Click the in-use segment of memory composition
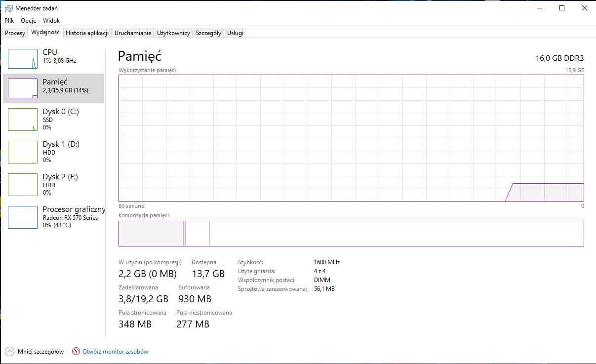Image resolution: width=596 pixels, height=364 pixels. pos(151,234)
